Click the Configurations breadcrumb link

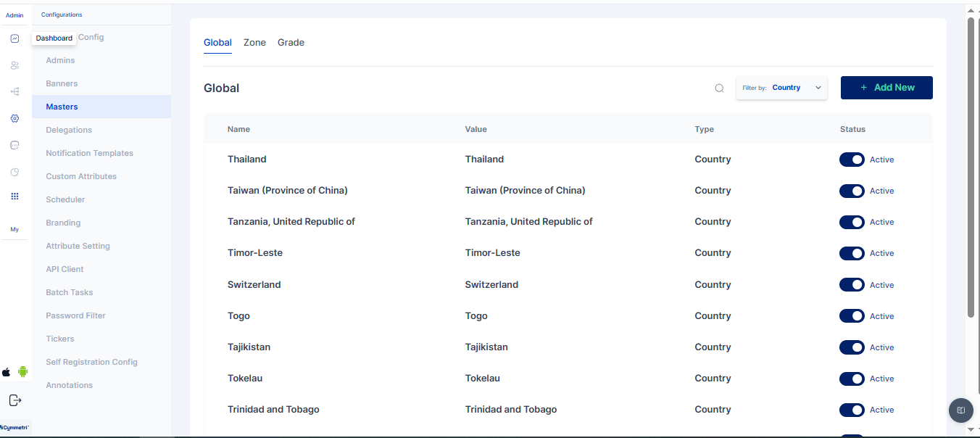[x=62, y=15]
